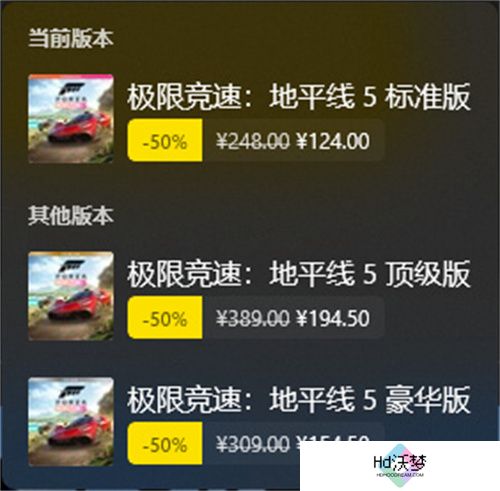Click the -50% badge for the deluxe edition

click(x=165, y=443)
